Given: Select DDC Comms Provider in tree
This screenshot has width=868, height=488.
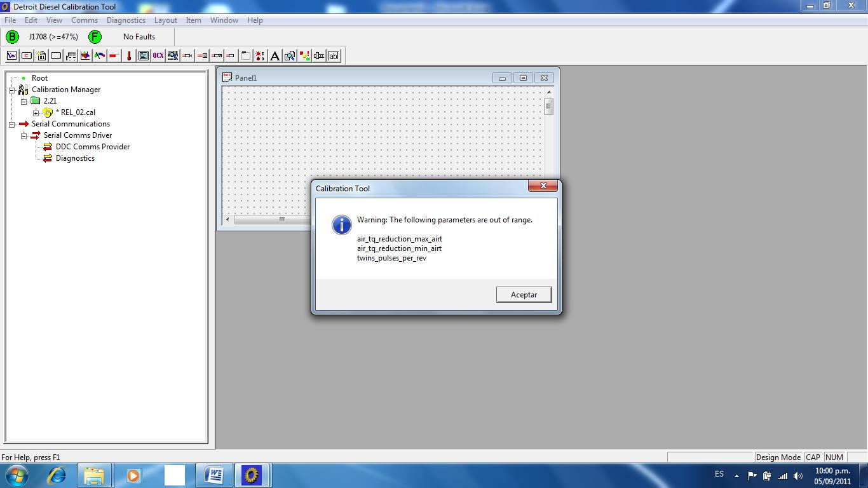Looking at the screenshot, I should (x=93, y=147).
